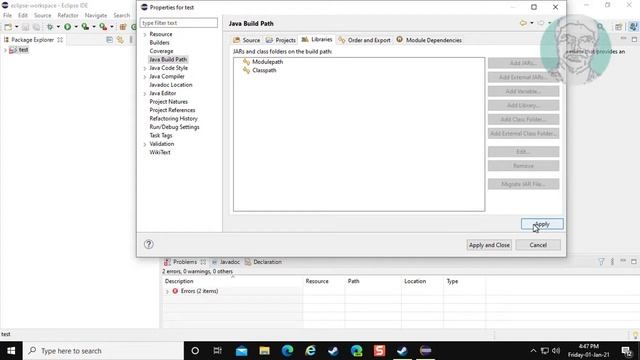Click the New wizard icon in the Eclipse toolbar

click(x=8, y=27)
